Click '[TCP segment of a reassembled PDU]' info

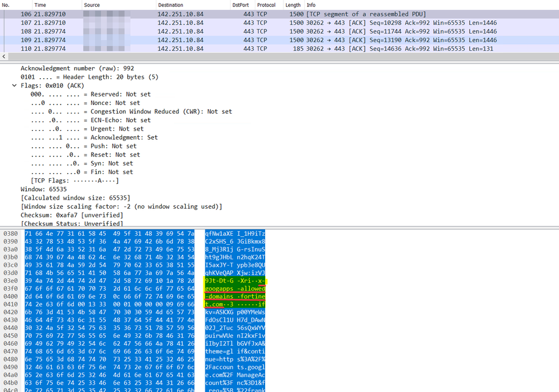point(366,14)
